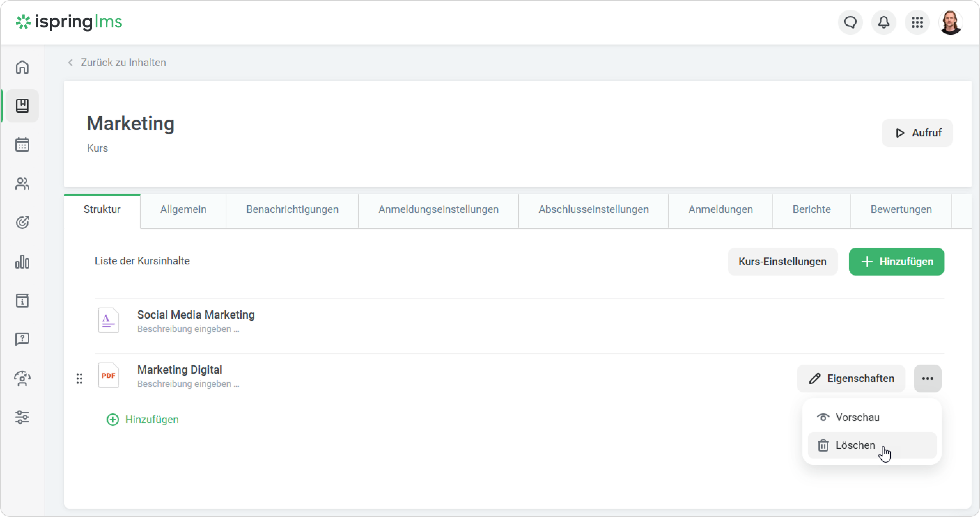980x517 pixels.
Task: Open the Abschlusseinstellungen tab
Action: coord(593,209)
